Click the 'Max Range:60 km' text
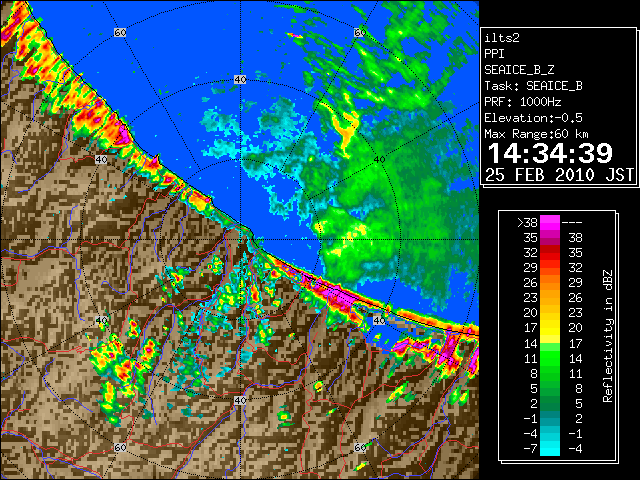Screen dimensions: 640x480 click(536, 134)
